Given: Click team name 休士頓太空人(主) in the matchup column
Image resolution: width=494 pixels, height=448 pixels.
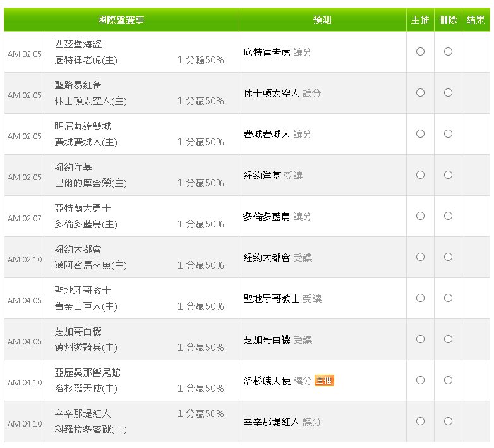Looking at the screenshot, I should coord(90,101).
